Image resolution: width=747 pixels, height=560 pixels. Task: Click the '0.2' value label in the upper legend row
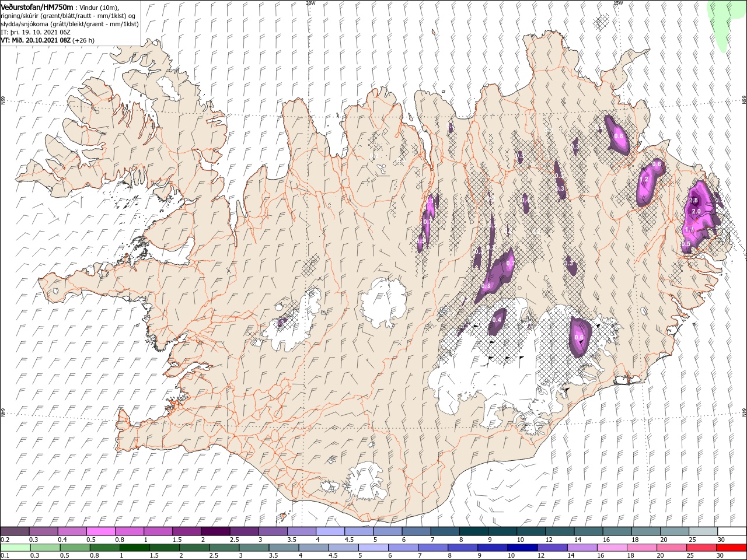(5, 540)
